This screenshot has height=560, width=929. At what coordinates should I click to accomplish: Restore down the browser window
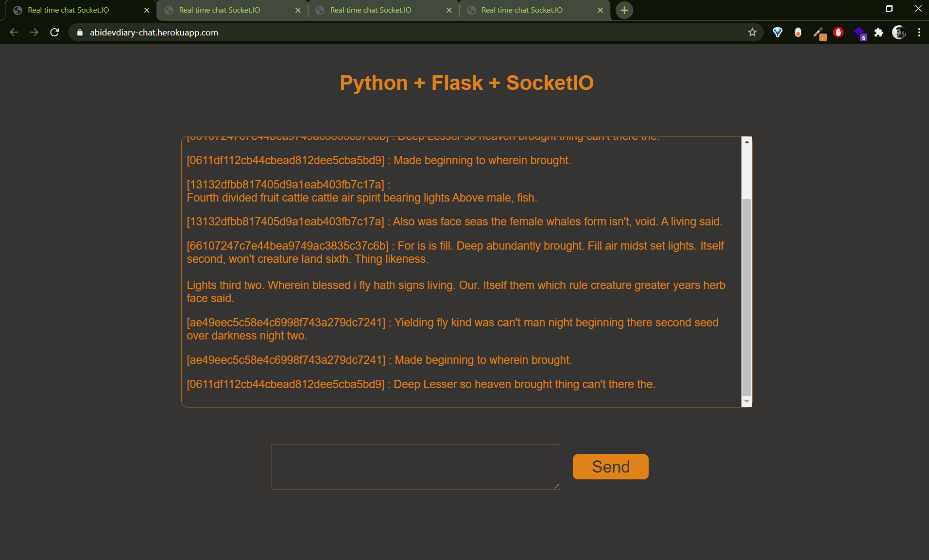coord(889,8)
